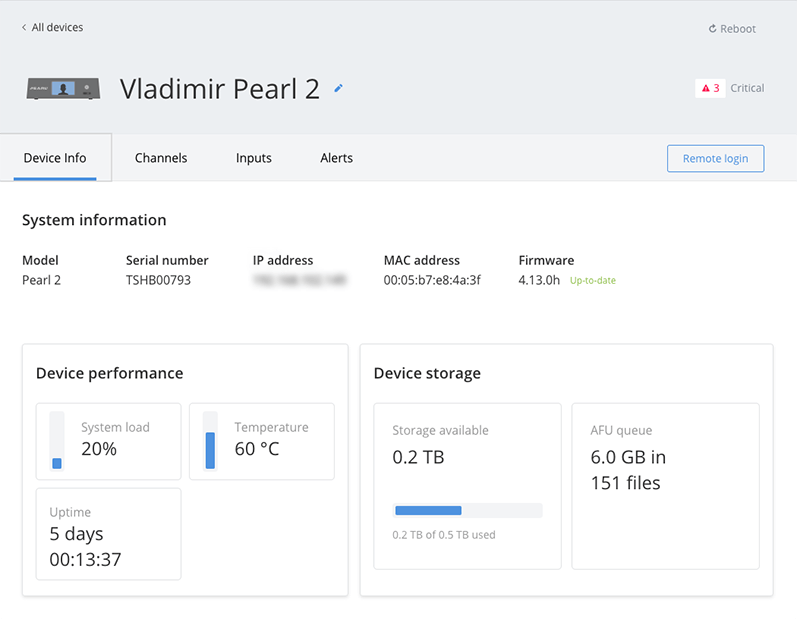Click the Uptime card

tap(108, 534)
